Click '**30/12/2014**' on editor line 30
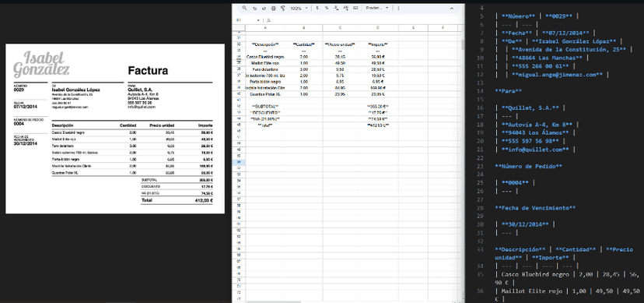Image resolution: width=644 pixels, height=303 pixels. (525, 224)
